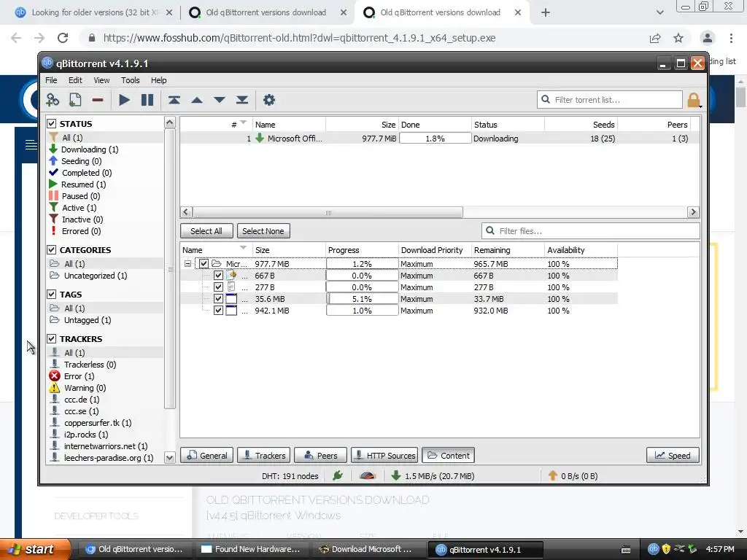Click the move down queue arrow icon
Screen dimensions: 747x560
(219, 100)
